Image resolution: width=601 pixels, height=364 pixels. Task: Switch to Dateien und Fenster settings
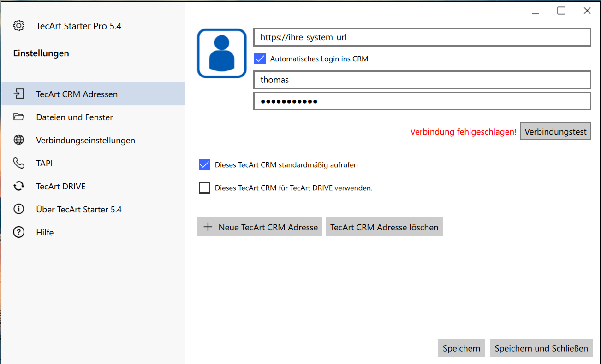click(93, 117)
